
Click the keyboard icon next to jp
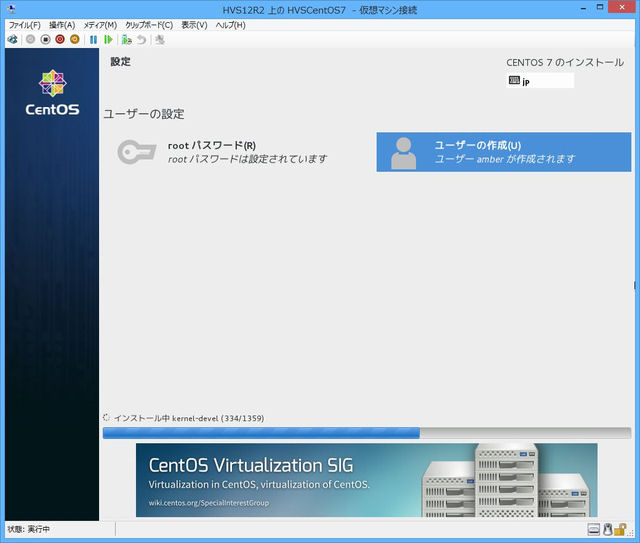514,80
